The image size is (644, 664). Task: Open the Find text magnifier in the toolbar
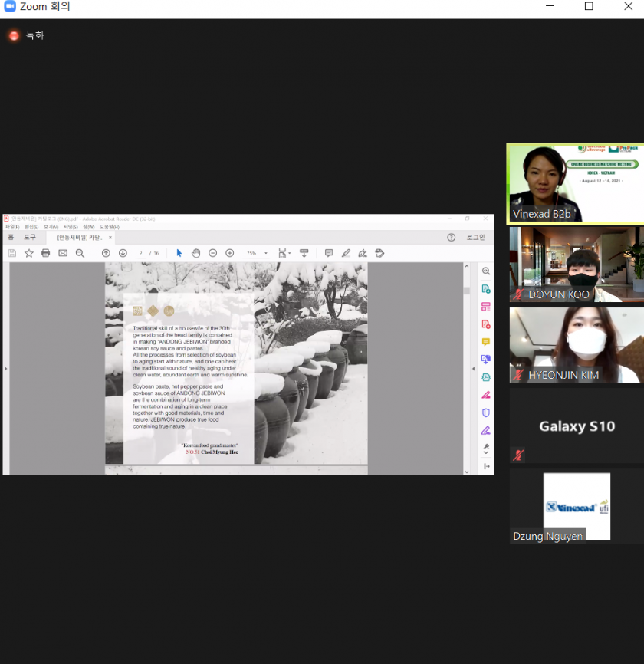80,253
